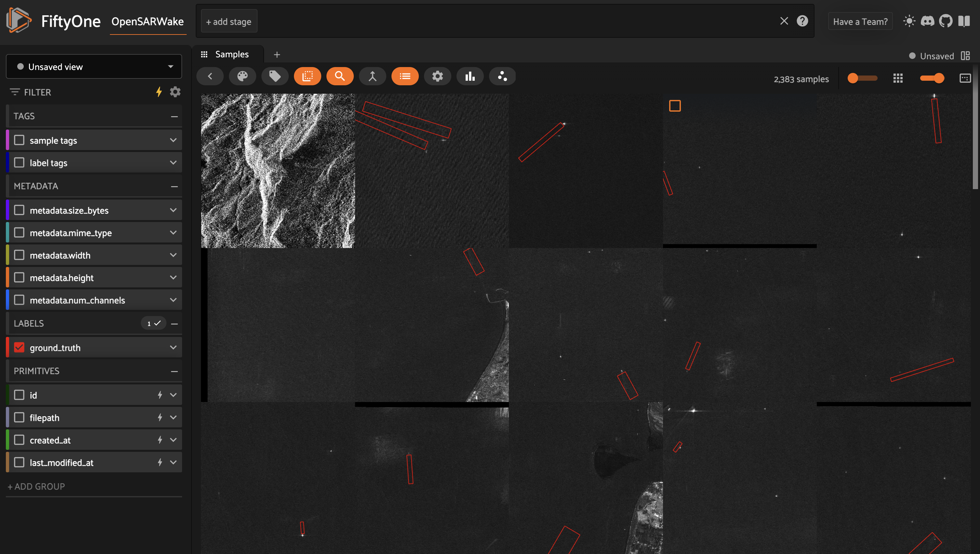Open the sort by similarity search icon
This screenshot has width=980, height=554.
coord(340,76)
